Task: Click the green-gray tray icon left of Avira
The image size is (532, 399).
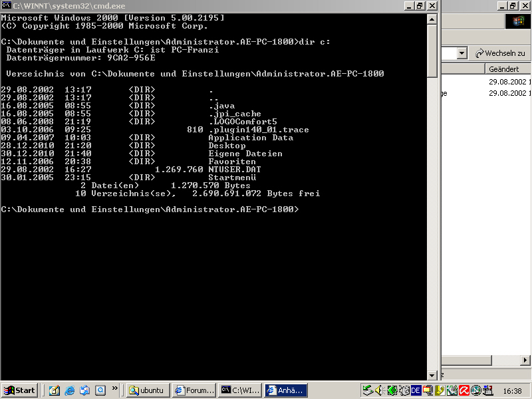Action: pyautogui.click(x=452, y=390)
